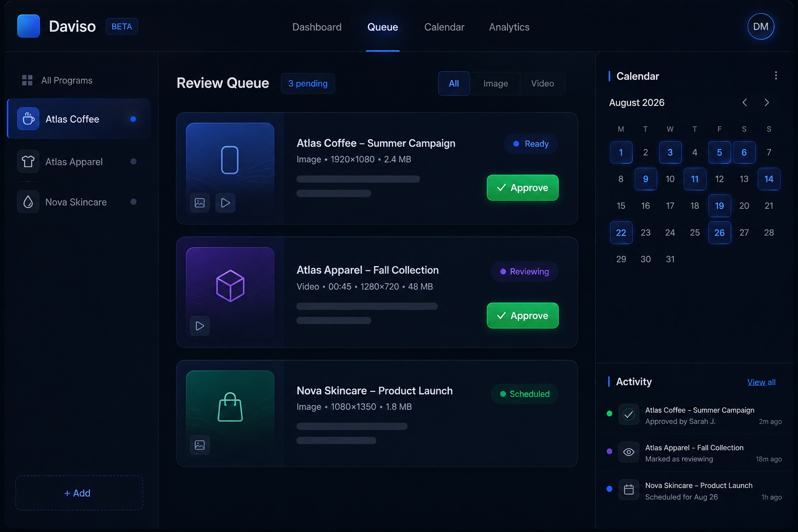Open the Calendar tab in top navigation
Screen dimensions: 798x532
(444, 27)
